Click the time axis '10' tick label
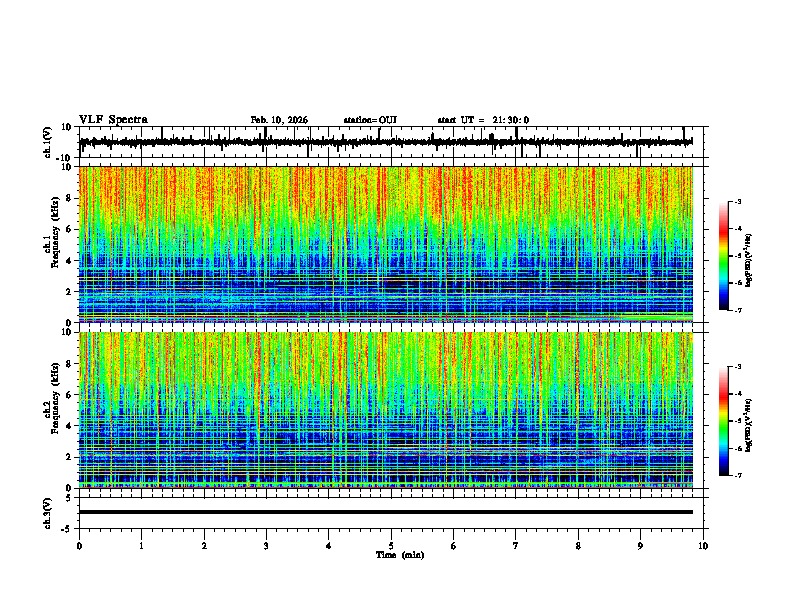This screenshot has width=792, height=612. click(x=703, y=546)
